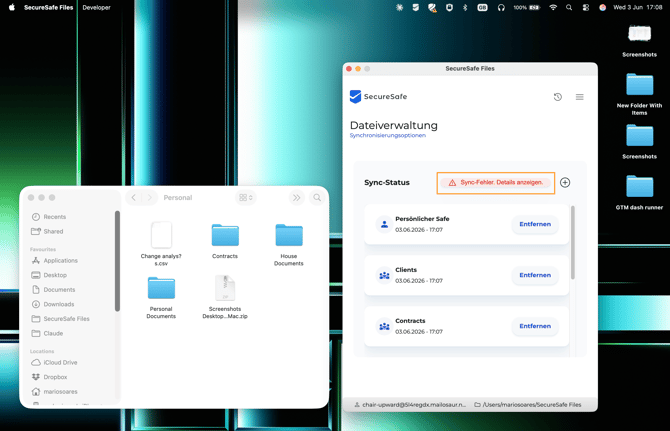Select the Contracts folder in Finder
The width and height of the screenshot is (670, 431).
[x=225, y=240]
